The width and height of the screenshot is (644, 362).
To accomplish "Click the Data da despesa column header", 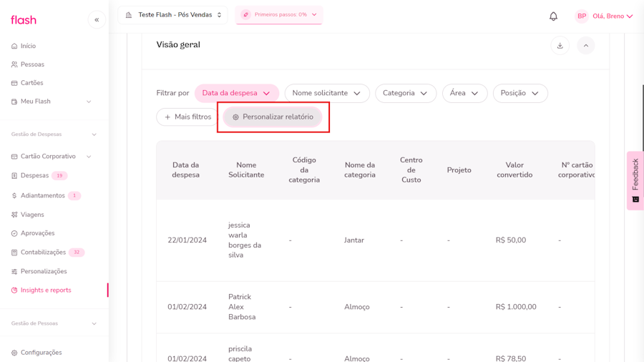I will point(185,170).
